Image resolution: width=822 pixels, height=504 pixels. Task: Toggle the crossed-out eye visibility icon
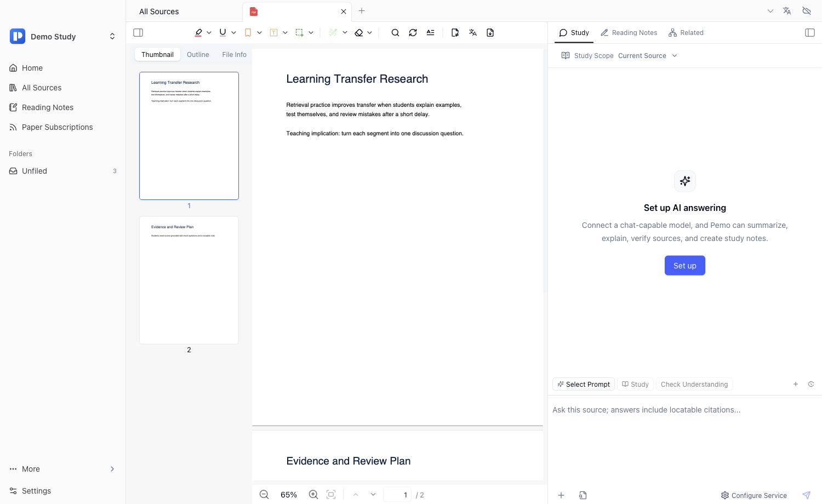pos(807,11)
